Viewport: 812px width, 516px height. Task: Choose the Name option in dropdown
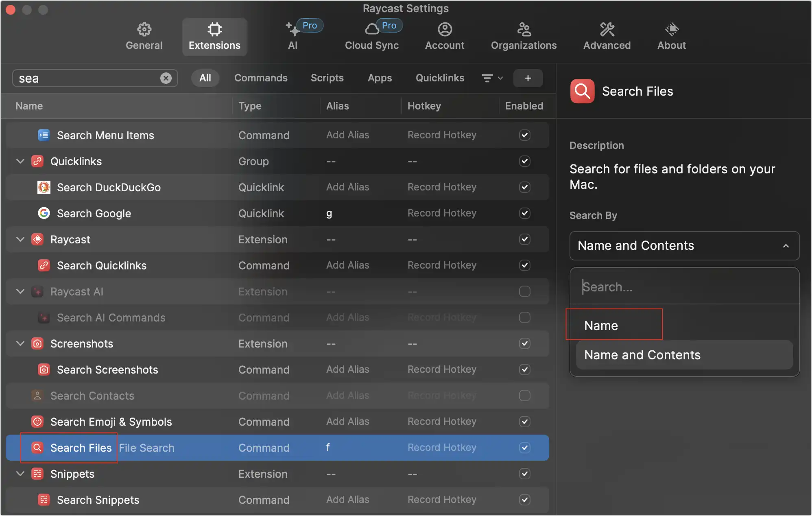[x=601, y=326]
